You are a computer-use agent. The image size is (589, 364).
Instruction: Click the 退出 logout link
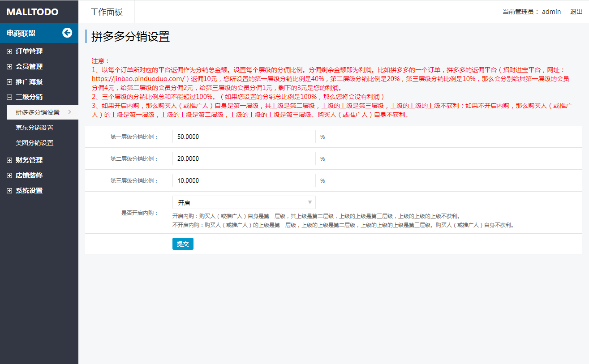click(576, 12)
